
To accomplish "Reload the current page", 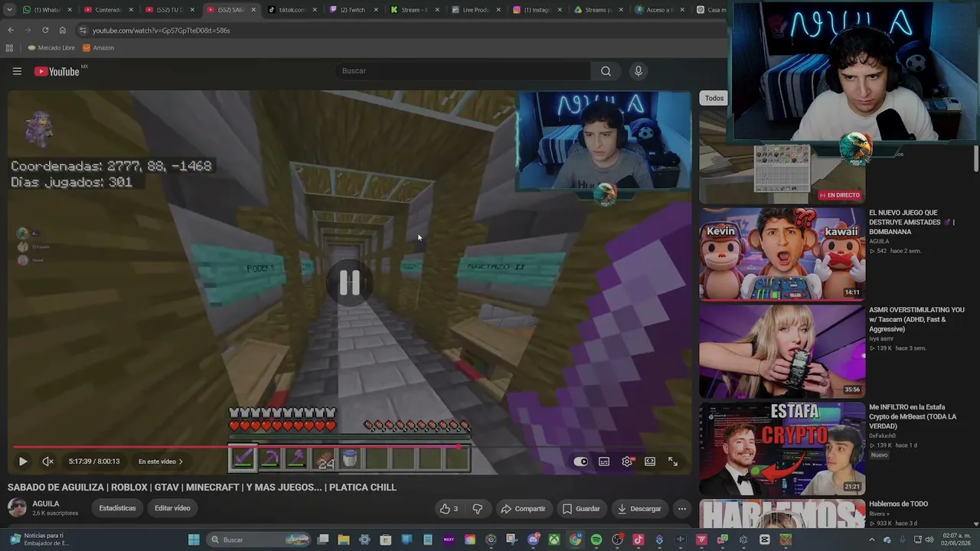I will tap(45, 30).
